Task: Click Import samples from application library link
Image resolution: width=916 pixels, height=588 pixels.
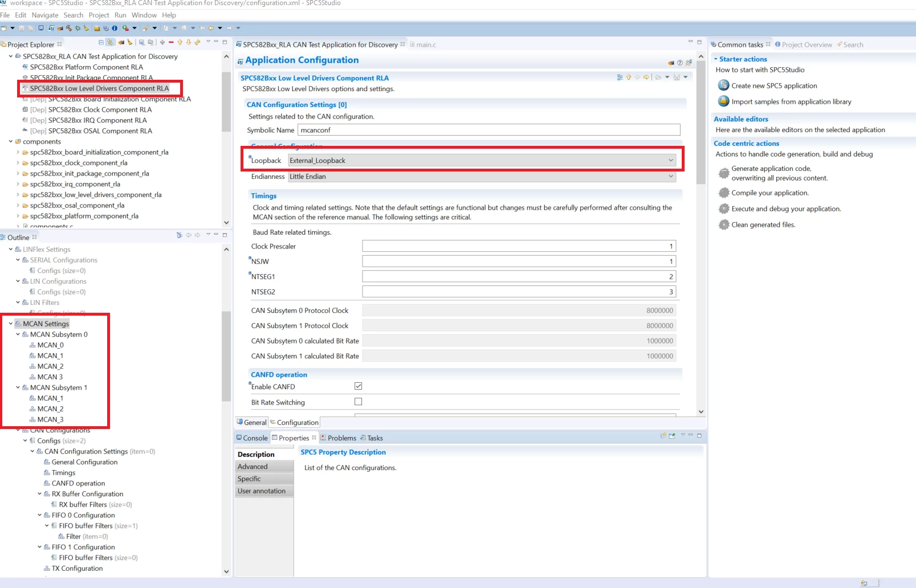Action: (791, 101)
